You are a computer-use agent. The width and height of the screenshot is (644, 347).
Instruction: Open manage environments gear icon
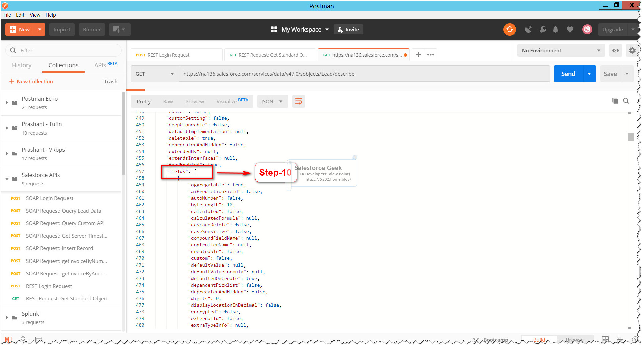point(632,51)
